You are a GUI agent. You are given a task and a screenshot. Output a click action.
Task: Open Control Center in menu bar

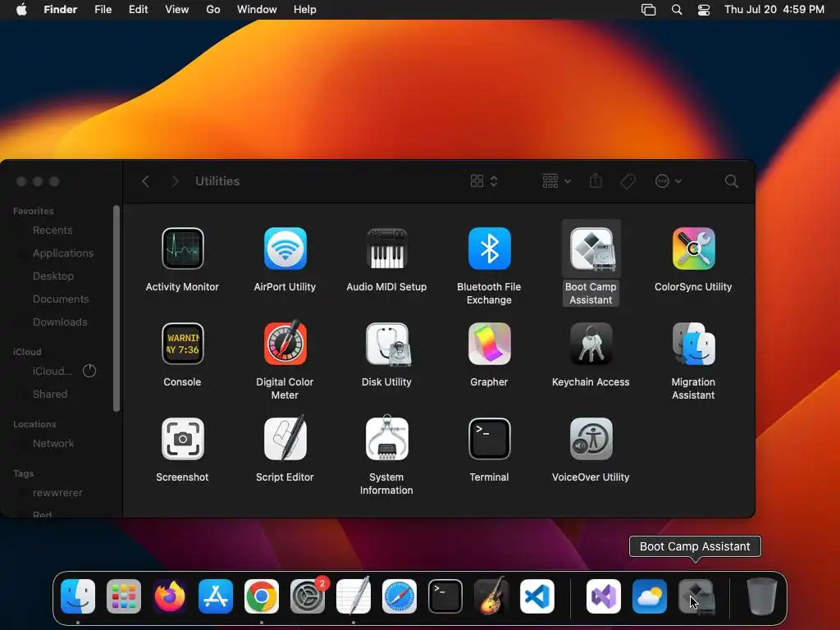pos(704,10)
